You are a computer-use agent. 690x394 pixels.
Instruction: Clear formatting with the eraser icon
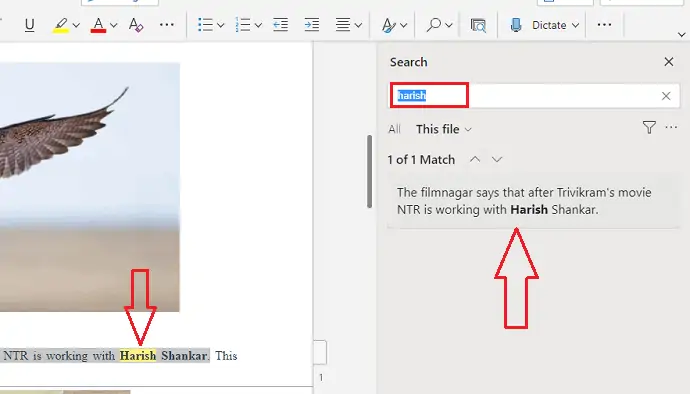136,25
